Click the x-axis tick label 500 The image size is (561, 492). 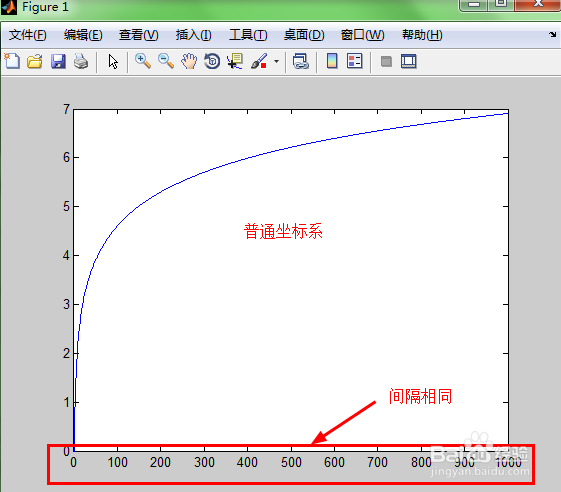click(291, 462)
